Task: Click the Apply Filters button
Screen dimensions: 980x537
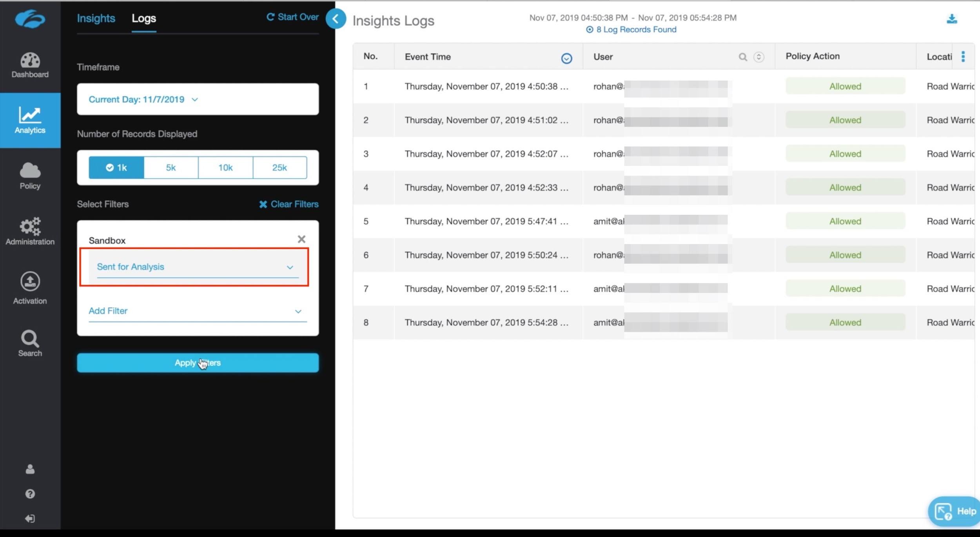Action: [x=198, y=363]
